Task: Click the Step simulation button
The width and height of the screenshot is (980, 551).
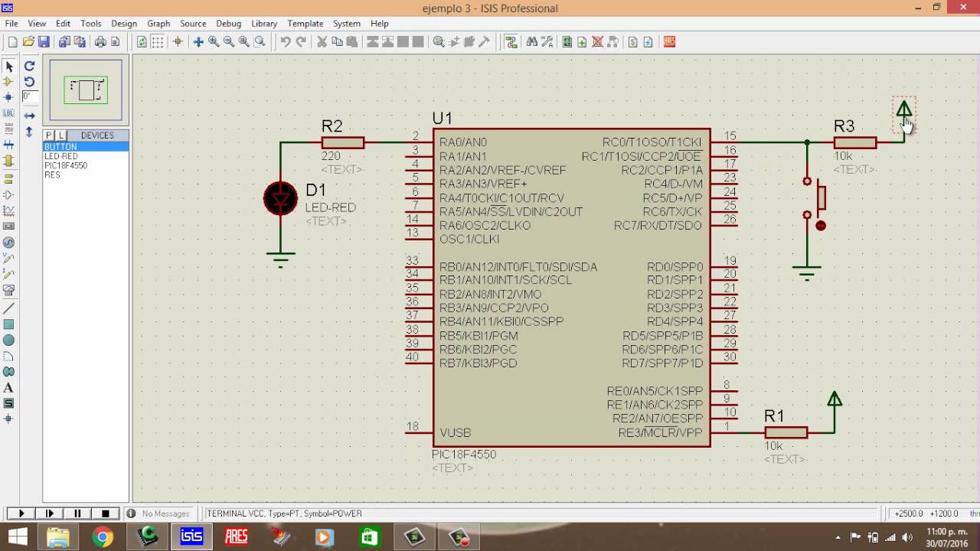Action: (x=50, y=514)
